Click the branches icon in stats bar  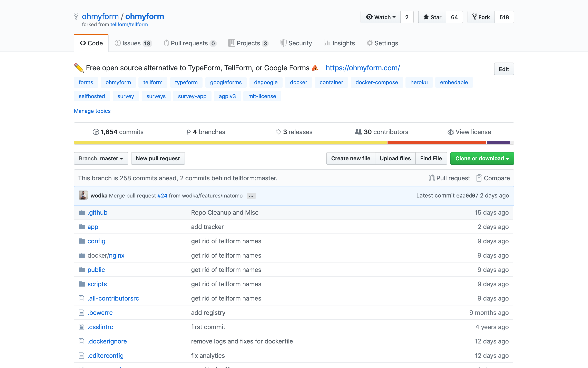(189, 132)
